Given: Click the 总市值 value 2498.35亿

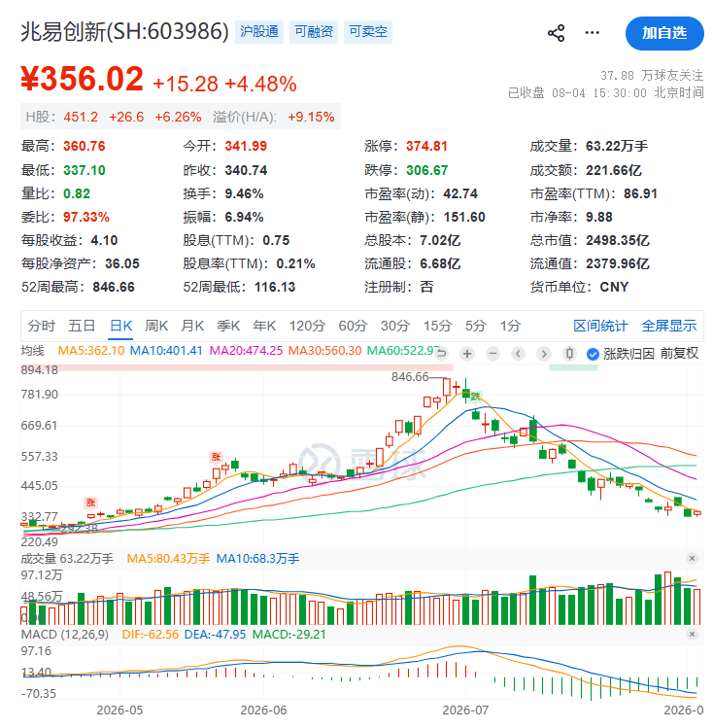Looking at the screenshot, I should click(x=618, y=240).
